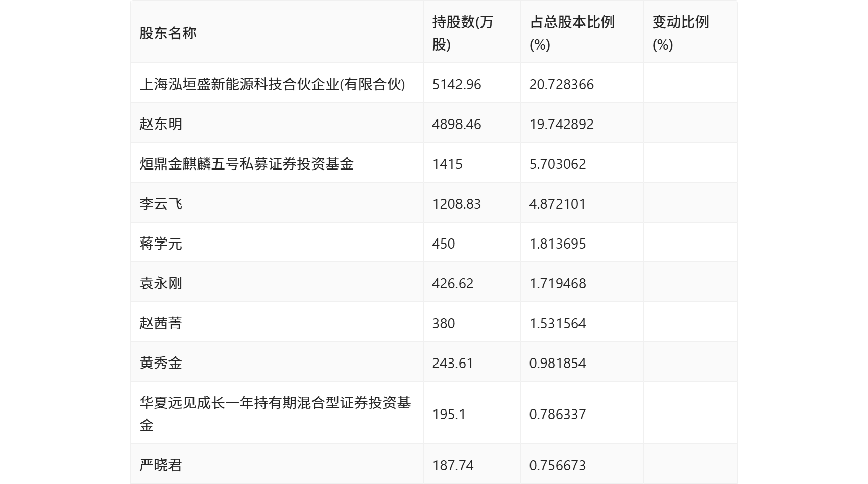The height and width of the screenshot is (484, 868).
Task: Click percentage value 0.756673
Action: tap(558, 465)
